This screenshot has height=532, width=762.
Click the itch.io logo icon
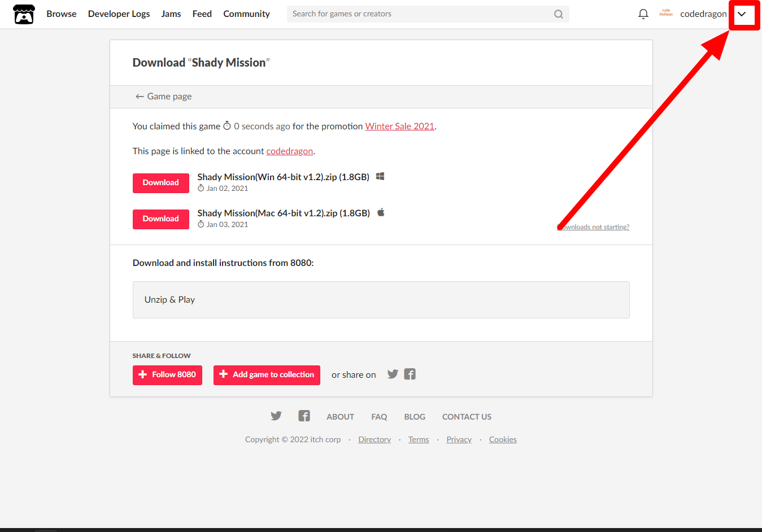[x=24, y=14]
